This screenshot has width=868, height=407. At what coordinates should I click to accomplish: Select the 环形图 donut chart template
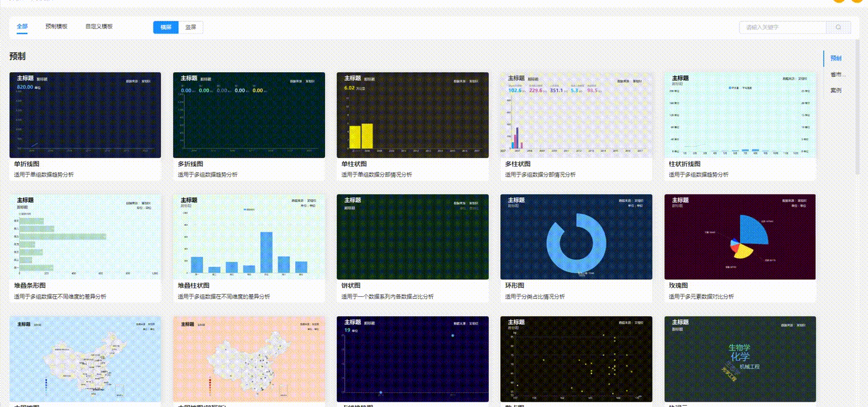click(x=576, y=237)
